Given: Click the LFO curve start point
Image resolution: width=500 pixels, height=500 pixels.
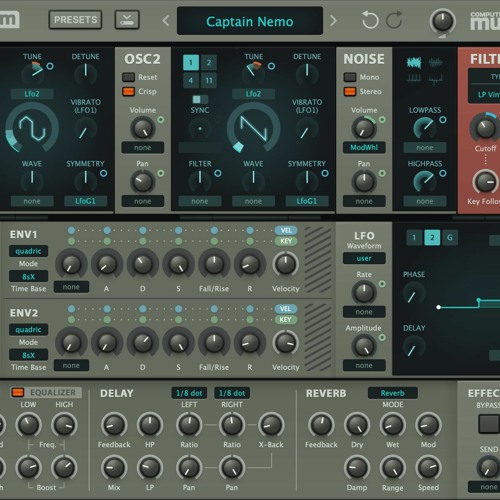Looking at the screenshot, I should coord(439,307).
